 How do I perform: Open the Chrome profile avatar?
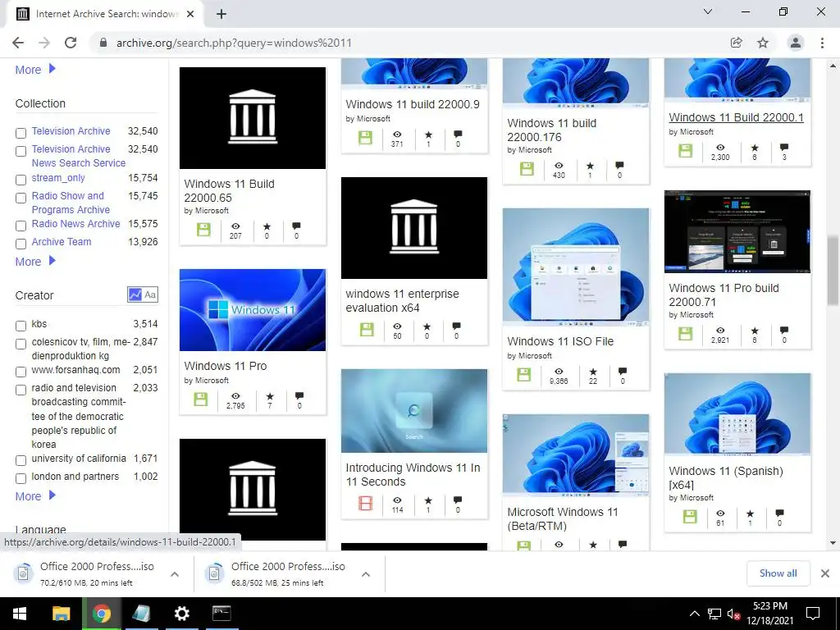click(796, 43)
